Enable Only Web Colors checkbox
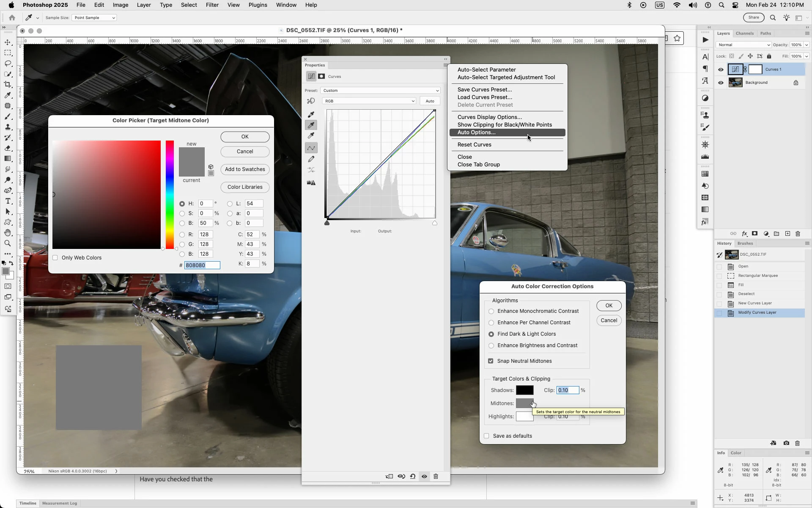 55,258
